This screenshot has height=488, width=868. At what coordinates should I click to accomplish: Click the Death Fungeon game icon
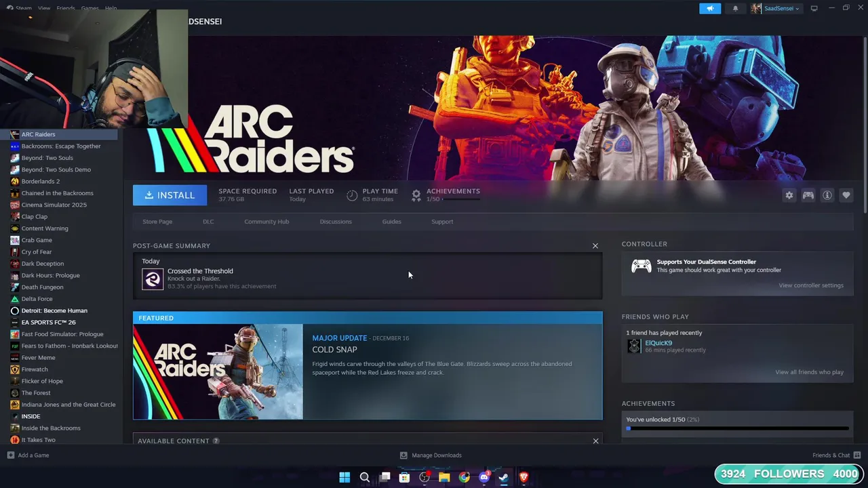15,287
